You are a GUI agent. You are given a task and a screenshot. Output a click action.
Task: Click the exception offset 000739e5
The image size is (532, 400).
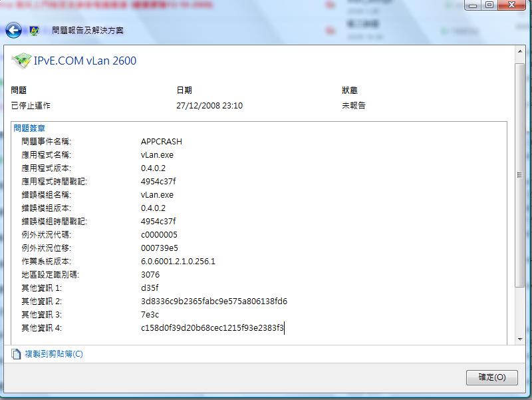160,248
